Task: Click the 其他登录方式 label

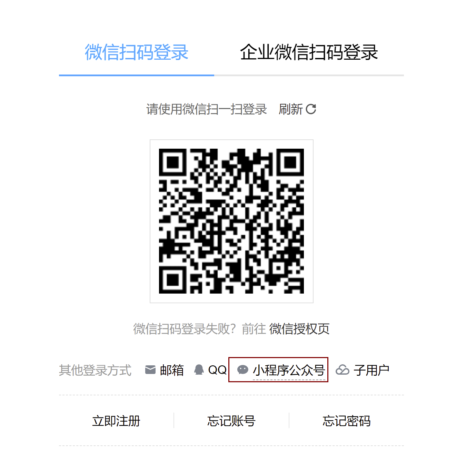Action: [95, 370]
